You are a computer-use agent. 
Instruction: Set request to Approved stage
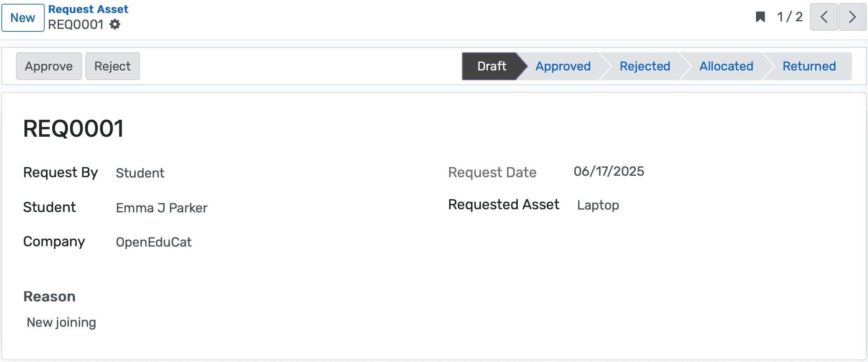563,66
